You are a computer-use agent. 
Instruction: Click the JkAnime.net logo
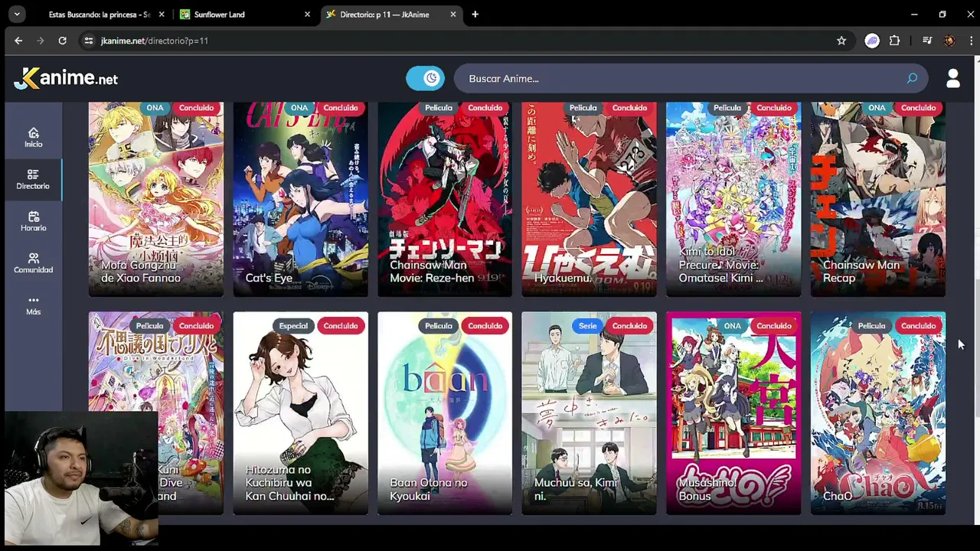66,78
